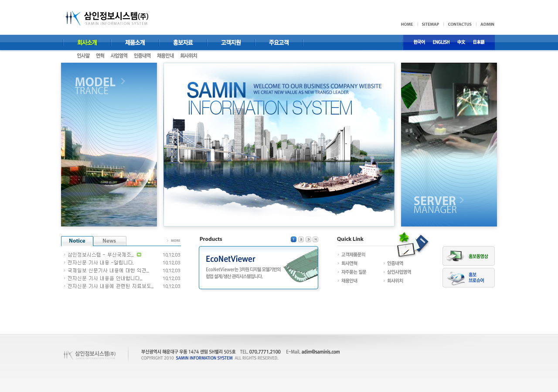Screen dimensions: 558x392
Task: Select the 고객지원 main menu item
Action: 231,43
